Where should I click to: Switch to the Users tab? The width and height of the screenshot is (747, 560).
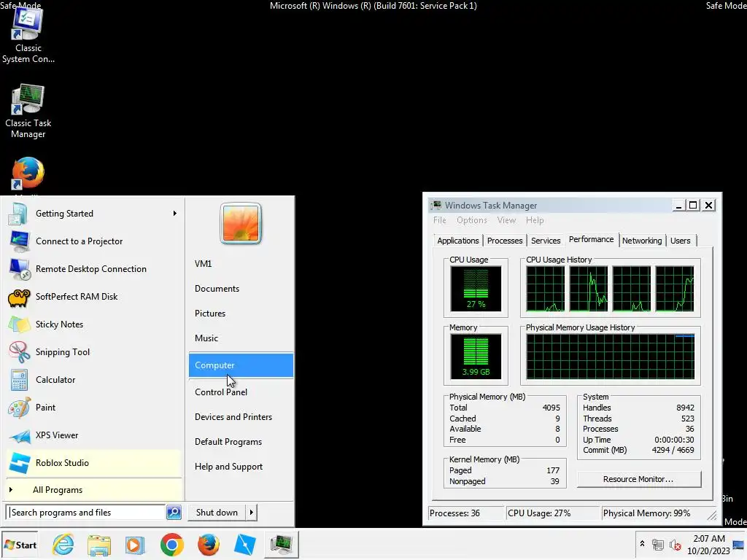(x=681, y=241)
